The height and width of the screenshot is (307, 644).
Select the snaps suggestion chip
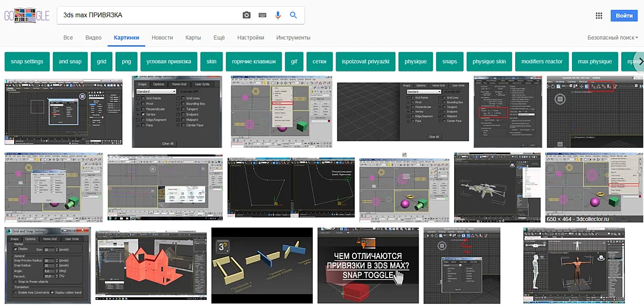point(450,62)
